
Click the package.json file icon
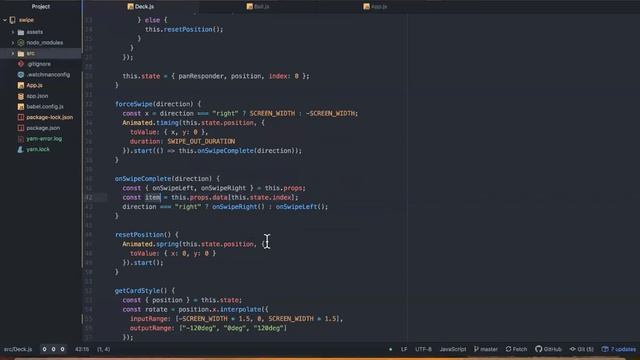[21, 128]
